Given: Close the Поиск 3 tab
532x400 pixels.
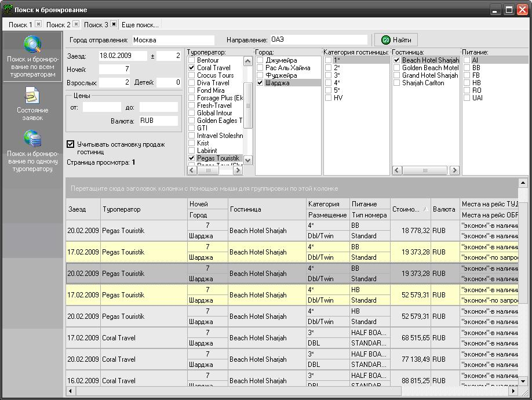Looking at the screenshot, I should coord(114,24).
